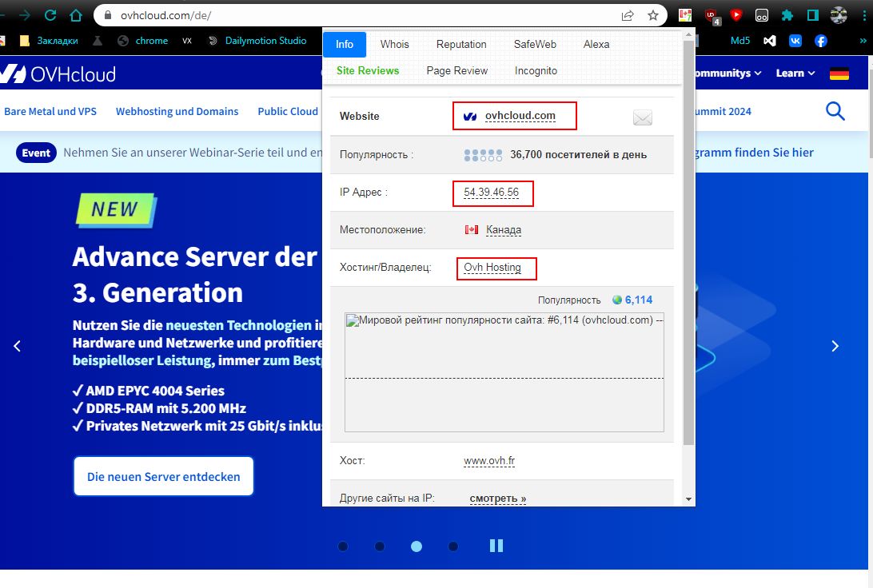873x588 pixels.
Task: Open the Reputation tab
Action: click(461, 45)
